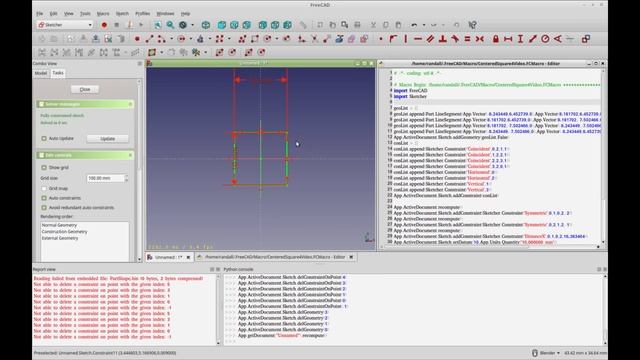Open the draw style dropdown arrow
This screenshot has width=640, height=360.
point(192,25)
